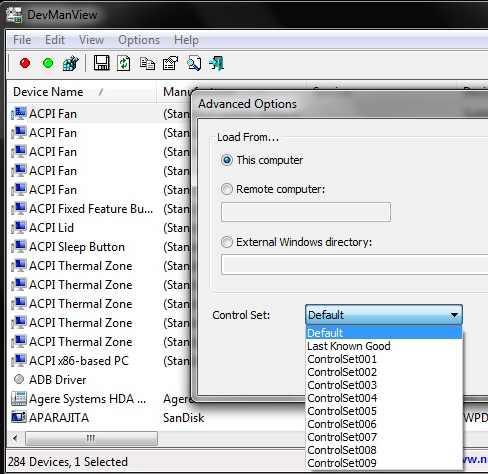Click the Agere Systems HDA modem icon
This screenshot has width=488, height=474.
[19, 398]
